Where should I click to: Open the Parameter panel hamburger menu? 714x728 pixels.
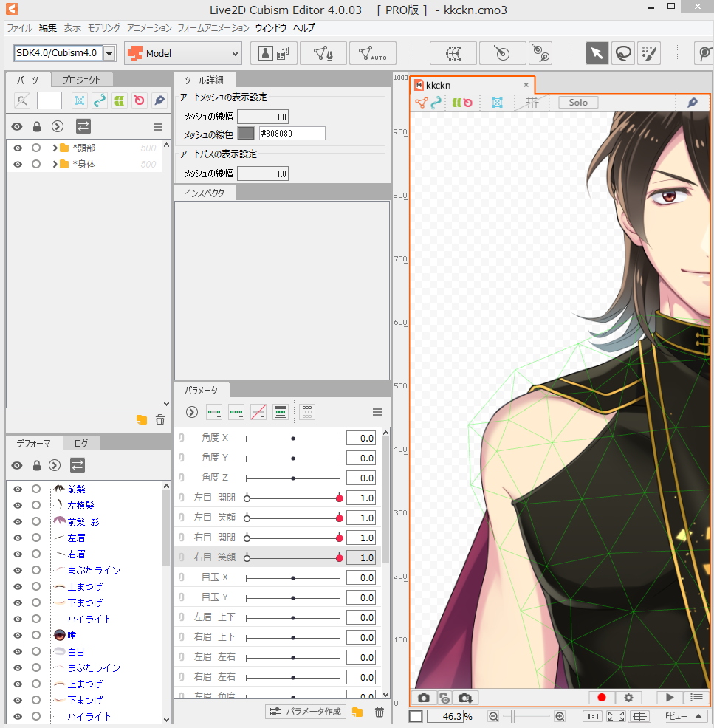tap(377, 412)
